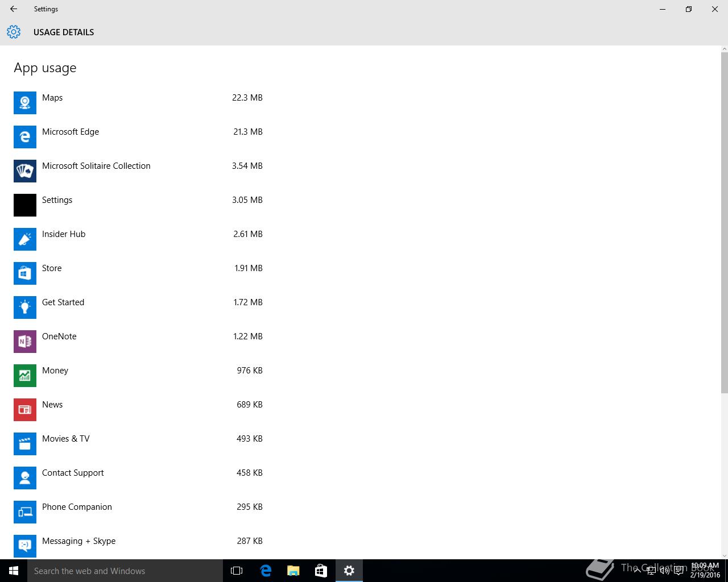Click the Microsoft Edge label
The image size is (728, 582).
point(71,132)
